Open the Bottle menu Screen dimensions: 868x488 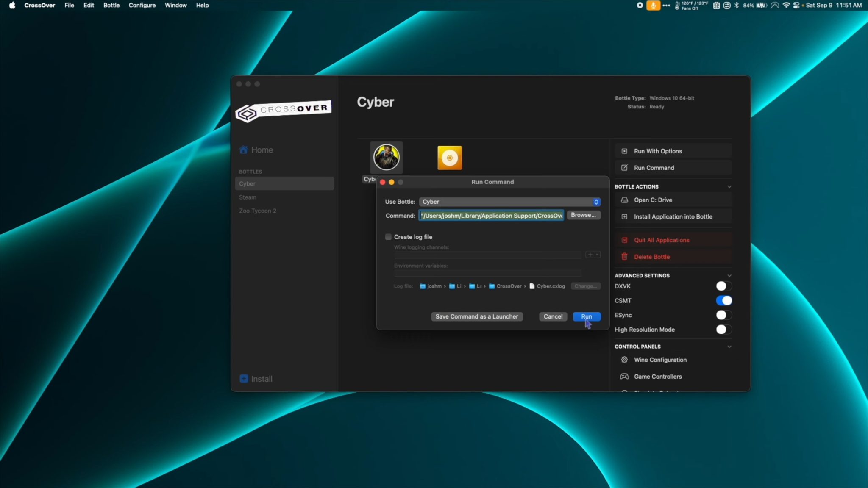[111, 5]
